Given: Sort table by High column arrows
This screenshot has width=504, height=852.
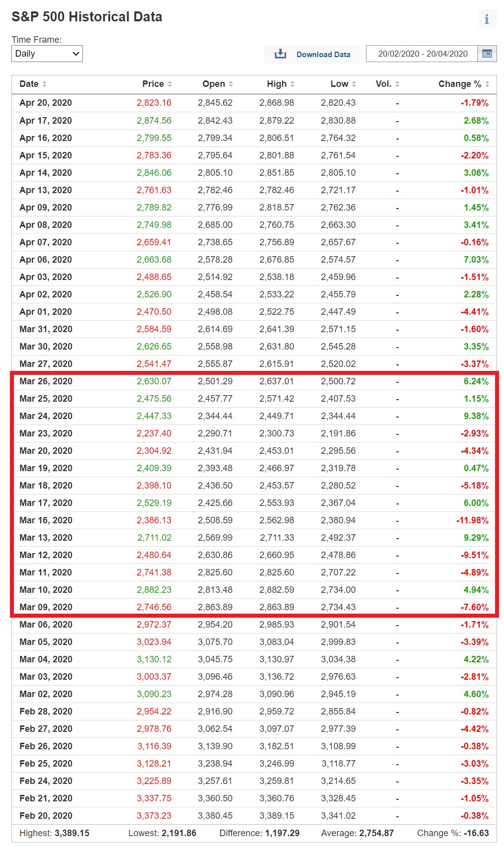Looking at the screenshot, I should 292,84.
